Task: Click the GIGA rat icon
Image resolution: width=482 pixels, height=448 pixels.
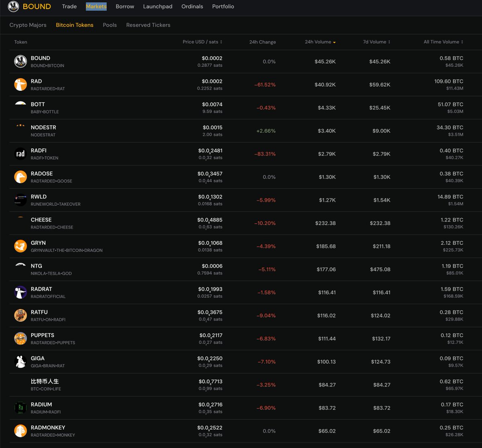Action: 20,362
